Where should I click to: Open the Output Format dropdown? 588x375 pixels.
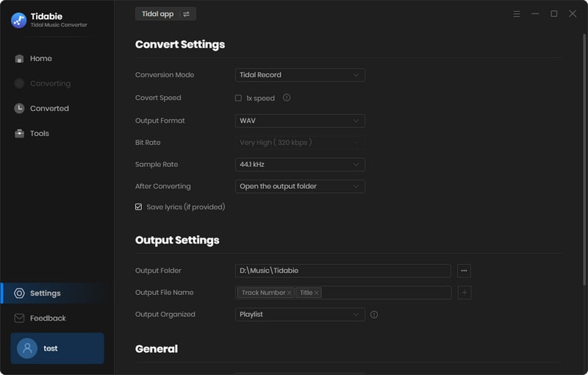pyautogui.click(x=300, y=121)
